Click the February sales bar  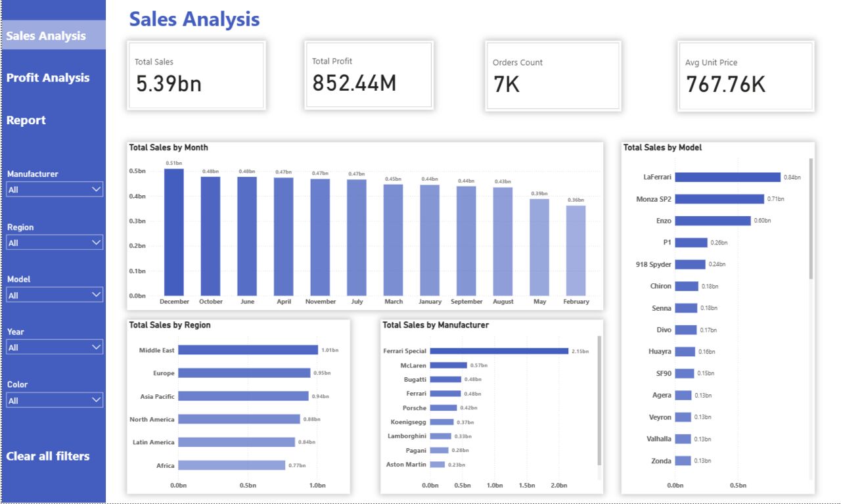(576, 251)
